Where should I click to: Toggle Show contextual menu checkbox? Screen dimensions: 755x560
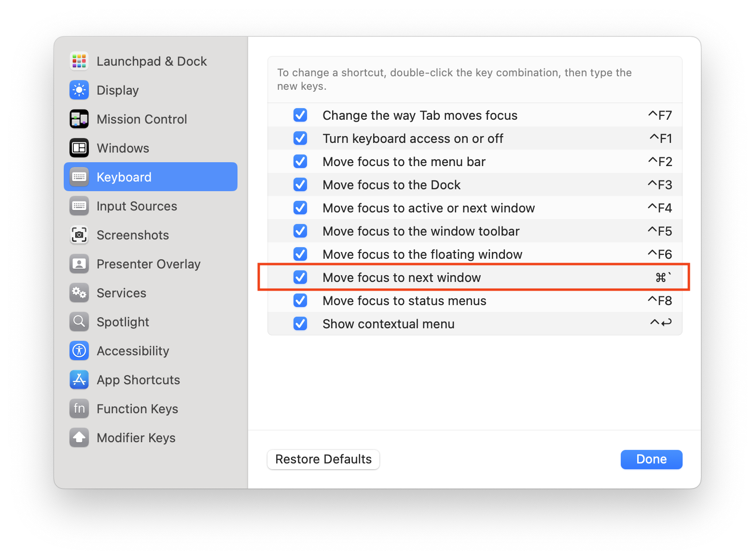(300, 324)
